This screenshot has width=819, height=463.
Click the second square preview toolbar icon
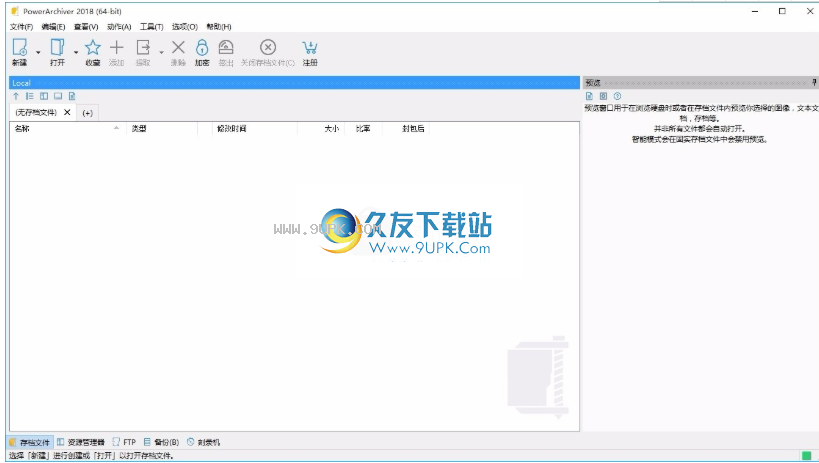(x=603, y=96)
